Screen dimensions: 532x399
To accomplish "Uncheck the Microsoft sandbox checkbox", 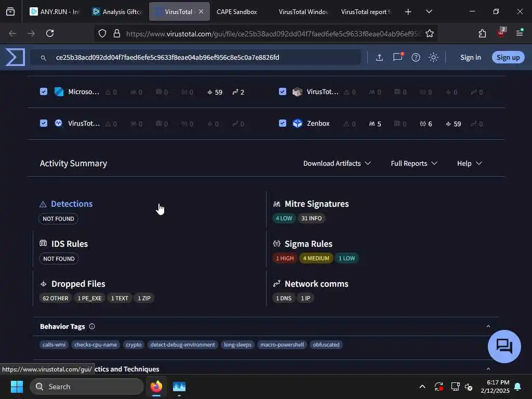I will click(44, 91).
